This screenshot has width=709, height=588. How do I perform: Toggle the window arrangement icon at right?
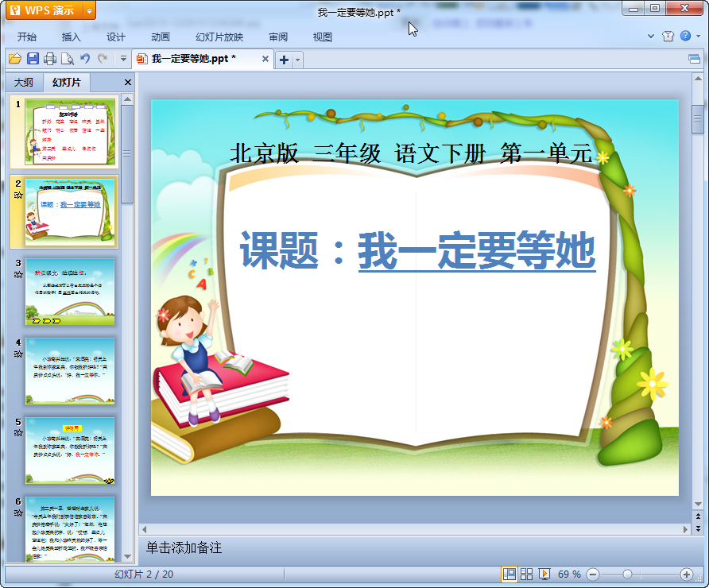(x=694, y=59)
